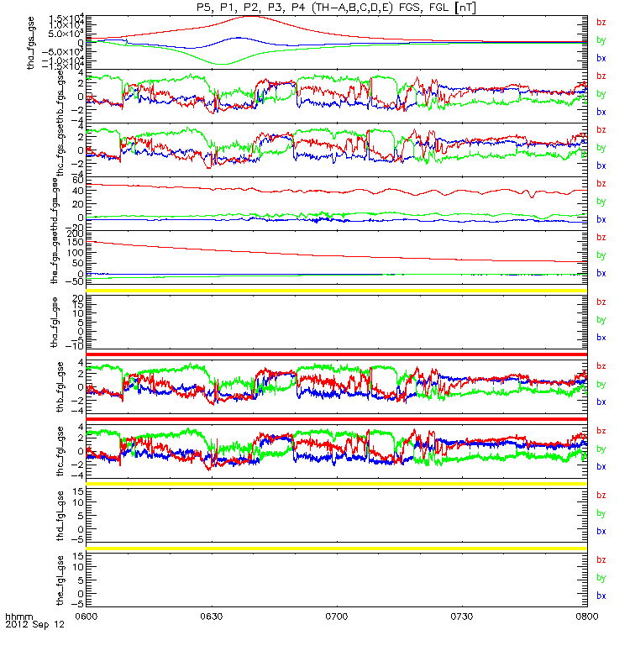Click red bz legend of tha_fgs_gse panel

[601, 23]
